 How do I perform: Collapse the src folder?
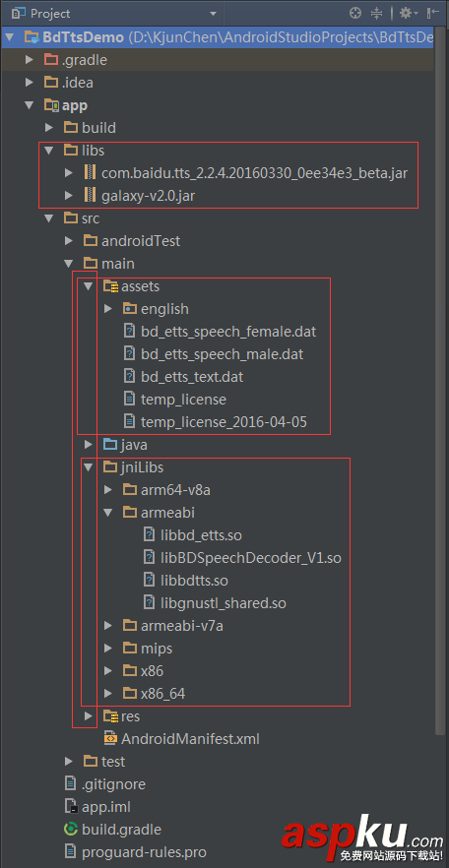pyautogui.click(x=49, y=218)
